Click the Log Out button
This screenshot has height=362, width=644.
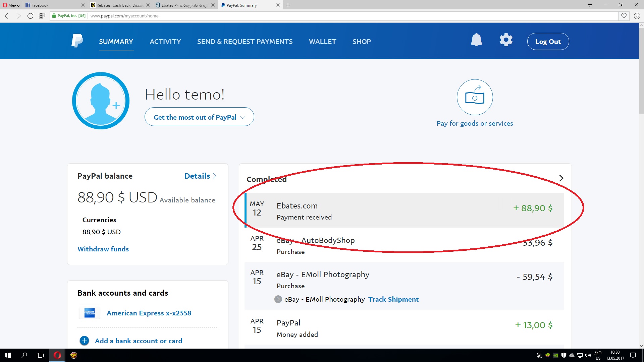[x=548, y=42]
